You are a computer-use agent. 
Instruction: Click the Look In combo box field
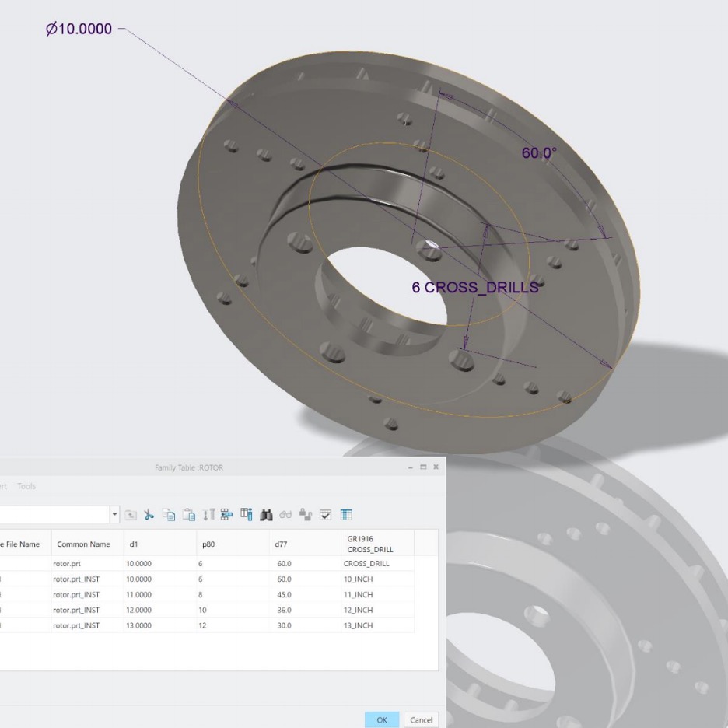pos(54,514)
